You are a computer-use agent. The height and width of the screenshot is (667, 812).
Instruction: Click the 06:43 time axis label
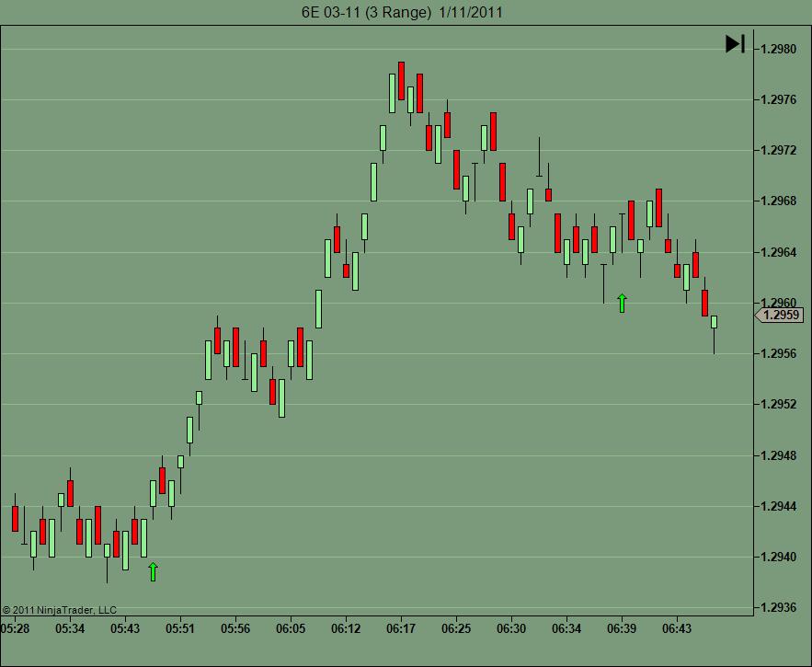[677, 628]
